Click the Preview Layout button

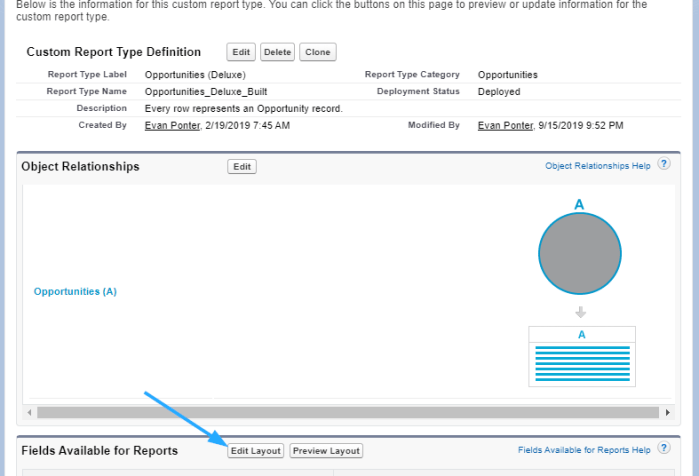point(326,451)
